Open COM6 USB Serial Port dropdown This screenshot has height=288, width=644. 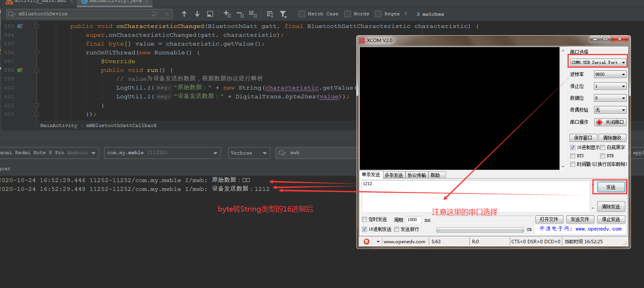(598, 62)
